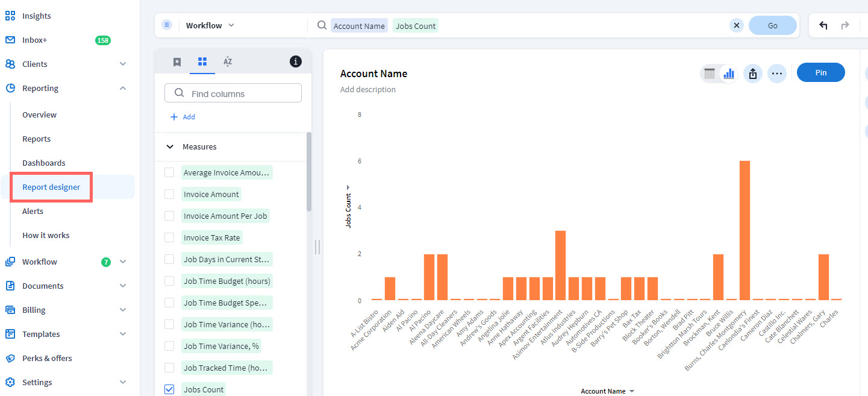Select the alphabetical sort AZ tab
Screen dimensions: 868x396
tap(228, 61)
